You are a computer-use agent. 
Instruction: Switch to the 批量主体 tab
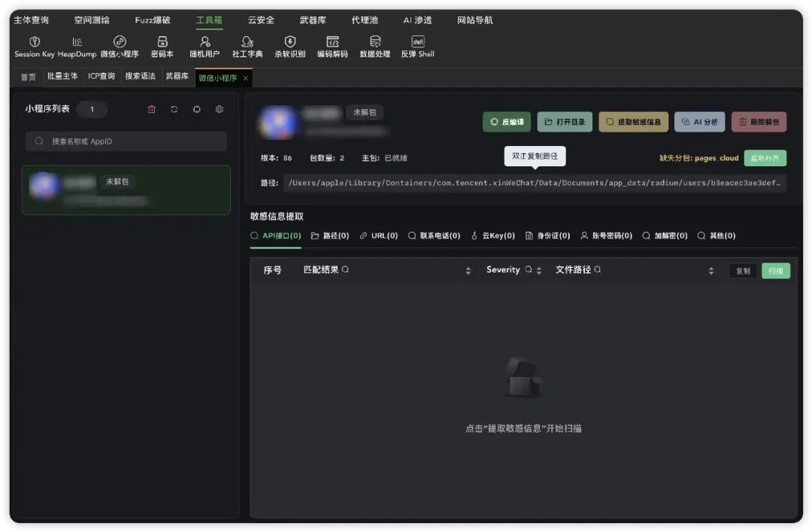coord(62,76)
